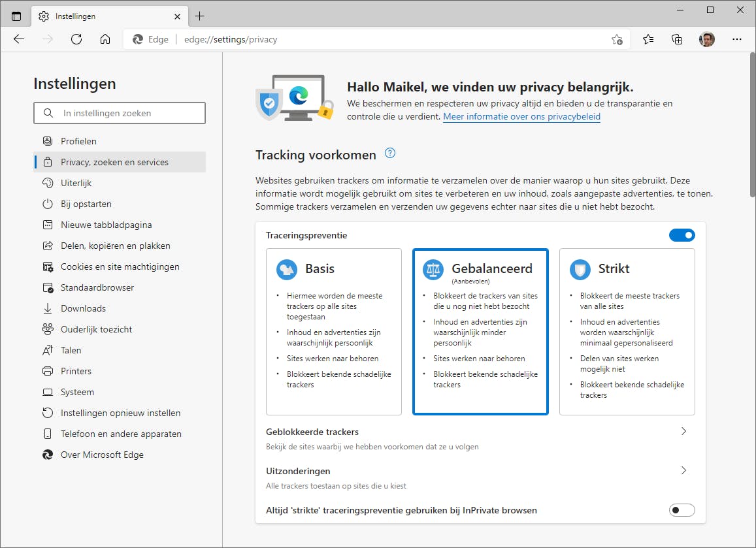Image resolution: width=756 pixels, height=548 pixels.
Task: Open Cookies en site machtigingen settings
Action: click(120, 266)
